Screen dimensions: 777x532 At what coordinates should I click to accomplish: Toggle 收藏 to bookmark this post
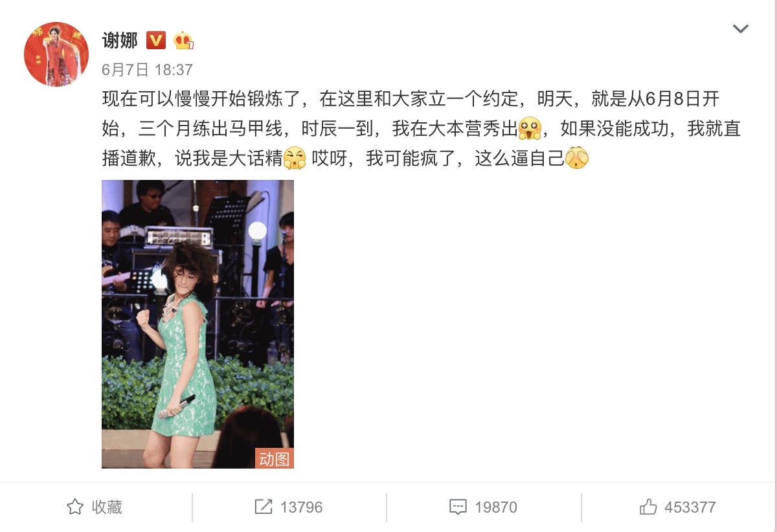[x=95, y=507]
